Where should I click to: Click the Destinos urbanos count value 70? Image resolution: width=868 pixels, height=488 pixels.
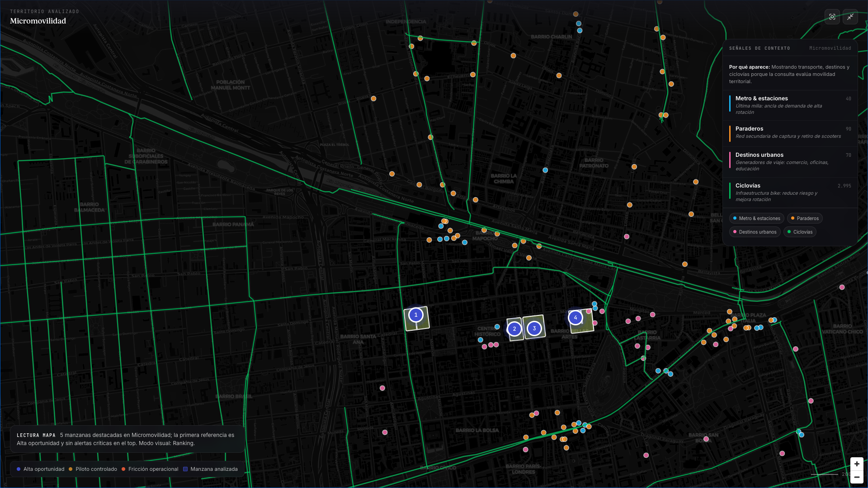coord(848,155)
